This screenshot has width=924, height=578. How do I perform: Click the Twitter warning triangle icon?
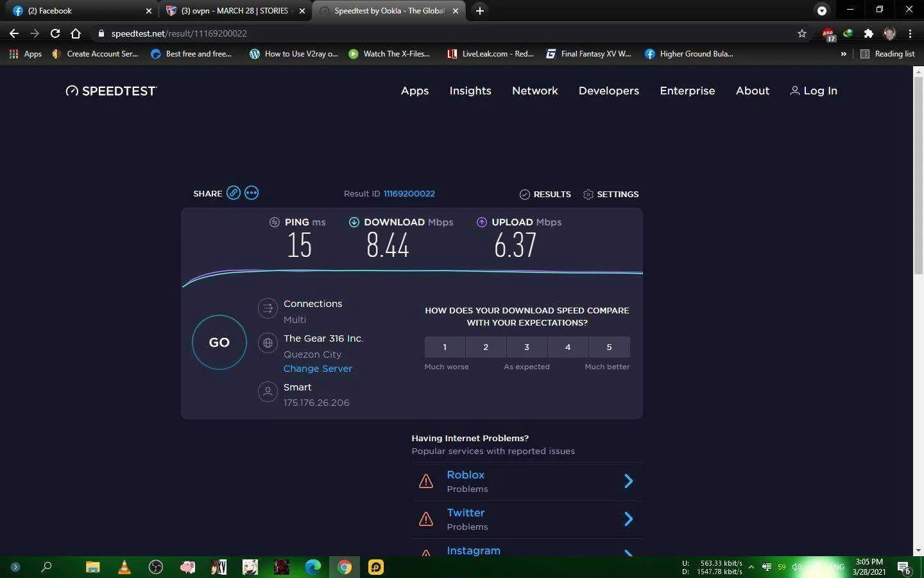[426, 519]
